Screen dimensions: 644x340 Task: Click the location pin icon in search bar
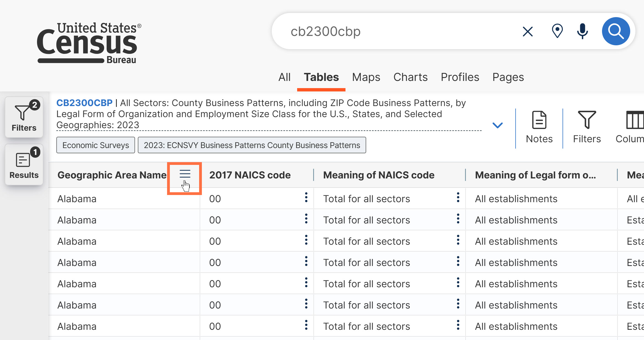(x=557, y=31)
